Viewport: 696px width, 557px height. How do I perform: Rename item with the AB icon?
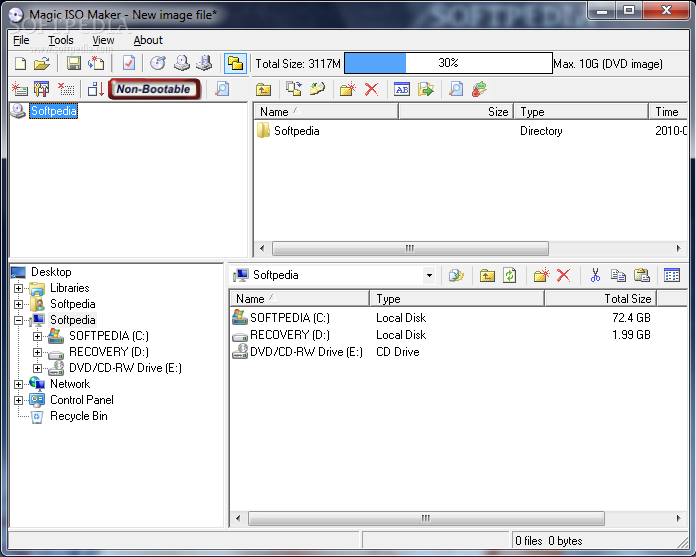click(x=402, y=89)
